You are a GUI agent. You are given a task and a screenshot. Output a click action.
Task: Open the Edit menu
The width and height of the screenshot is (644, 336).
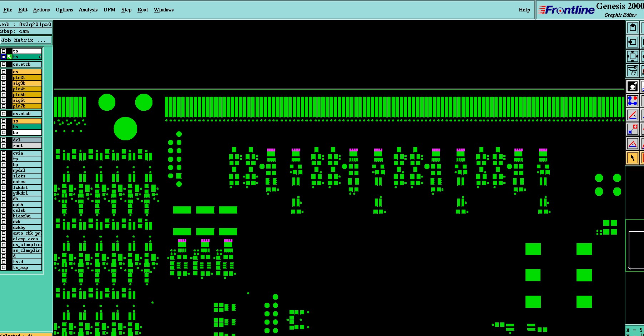(x=23, y=10)
